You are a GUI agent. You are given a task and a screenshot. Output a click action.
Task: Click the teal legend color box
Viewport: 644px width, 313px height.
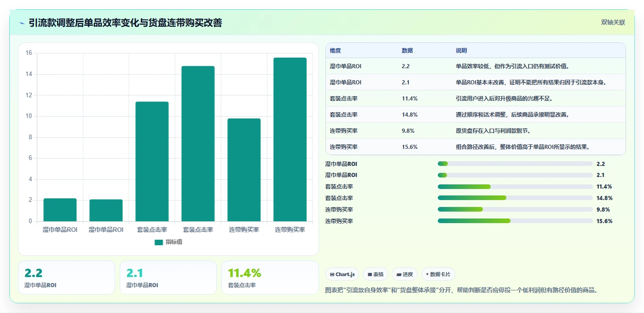[x=158, y=242]
